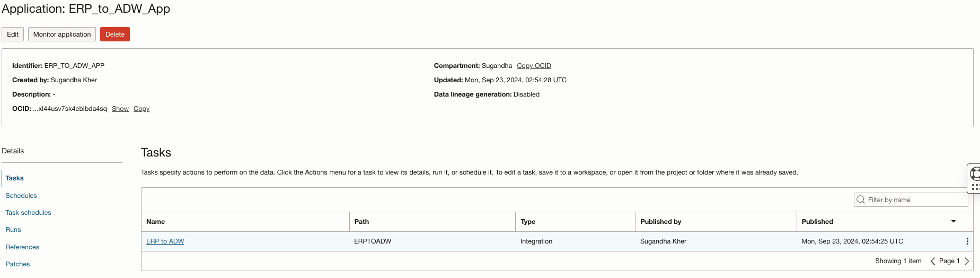This screenshot has width=980, height=278.
Task: Sort by the Name column header
Action: pyautogui.click(x=156, y=222)
